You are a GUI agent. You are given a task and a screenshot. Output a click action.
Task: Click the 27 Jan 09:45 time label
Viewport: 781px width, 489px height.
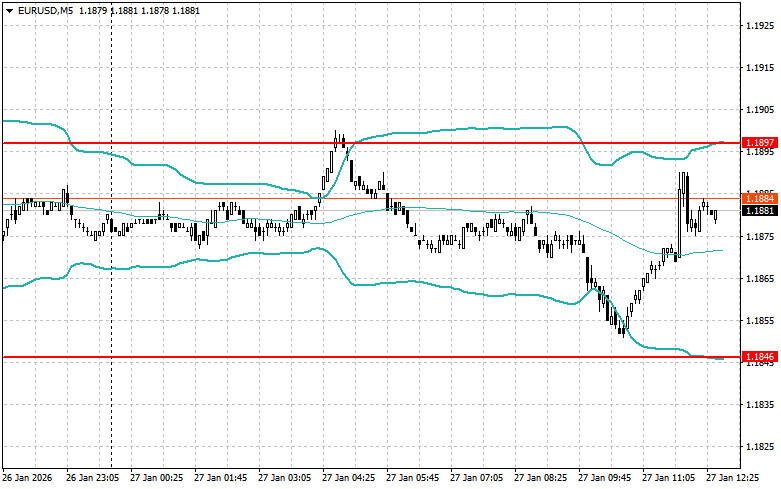[x=605, y=478]
